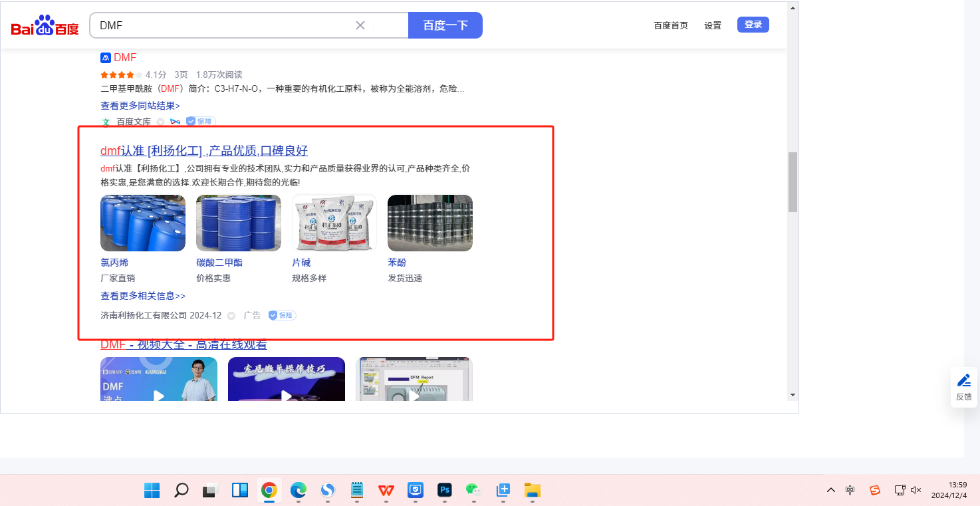The width and height of the screenshot is (980, 506).
Task: Click the 登录 login button
Action: click(753, 25)
